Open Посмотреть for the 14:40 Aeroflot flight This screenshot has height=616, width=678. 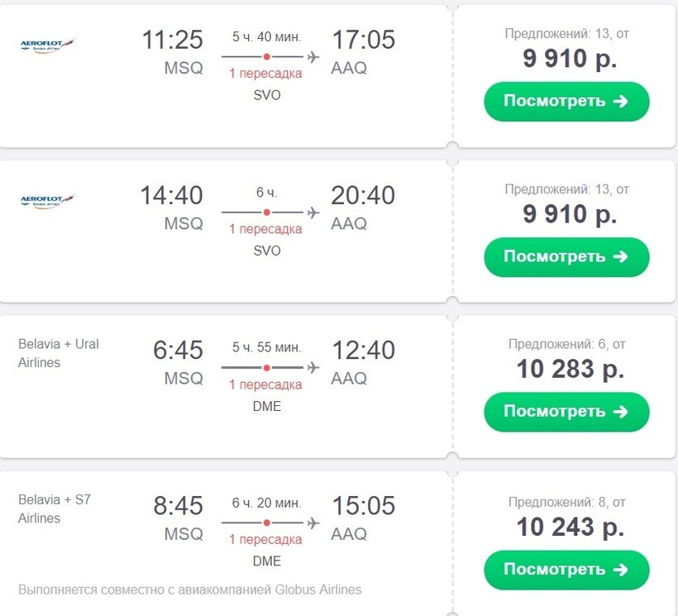coord(566,257)
